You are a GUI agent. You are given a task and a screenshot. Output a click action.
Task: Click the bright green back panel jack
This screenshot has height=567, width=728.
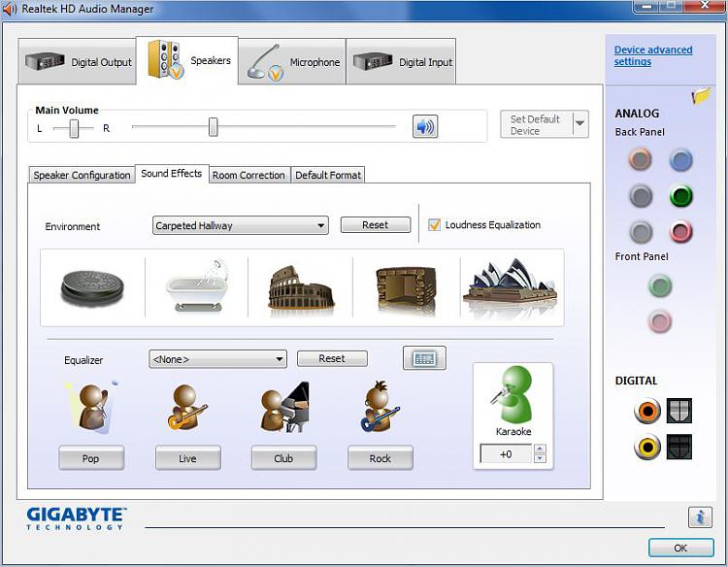pos(681,196)
